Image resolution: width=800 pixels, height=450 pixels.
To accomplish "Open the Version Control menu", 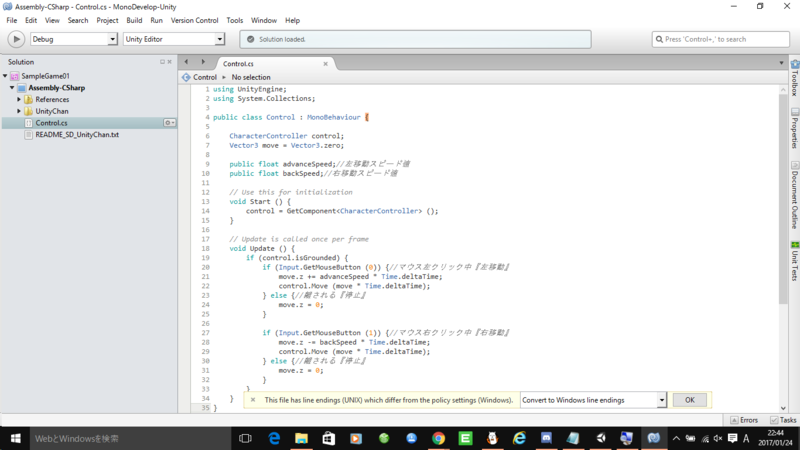I will click(x=194, y=20).
